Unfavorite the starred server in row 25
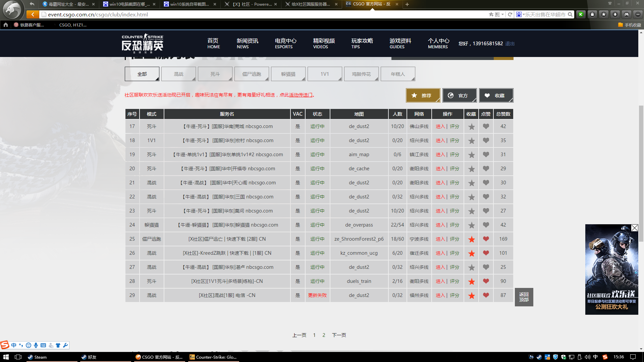This screenshot has width=644, height=362. coord(471,239)
